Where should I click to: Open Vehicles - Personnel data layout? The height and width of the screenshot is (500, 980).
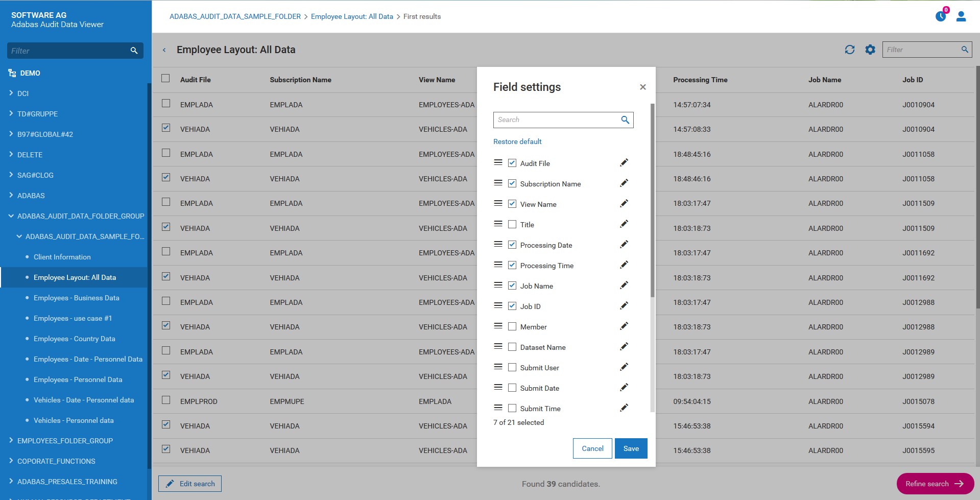click(74, 420)
